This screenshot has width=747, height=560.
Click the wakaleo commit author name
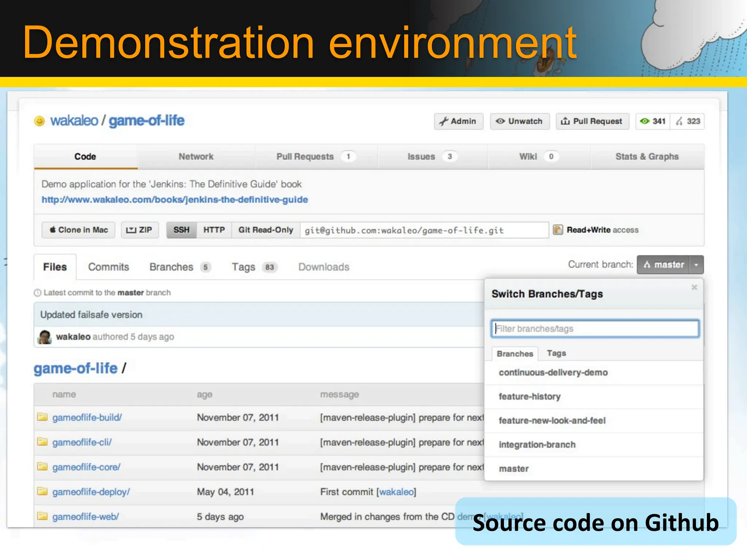tap(73, 337)
